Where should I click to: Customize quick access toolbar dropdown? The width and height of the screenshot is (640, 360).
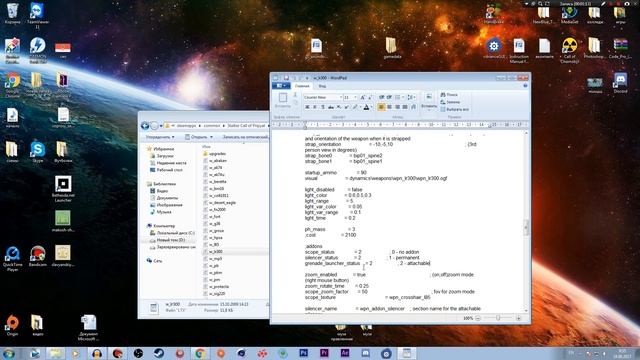307,78
